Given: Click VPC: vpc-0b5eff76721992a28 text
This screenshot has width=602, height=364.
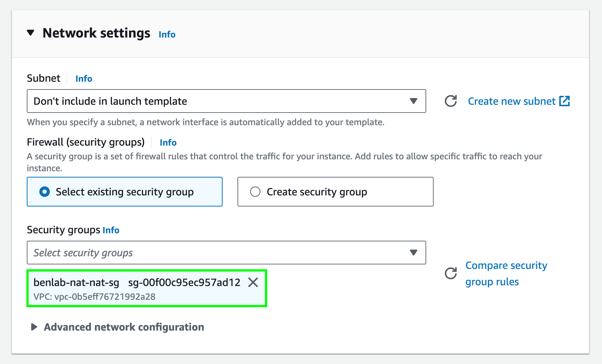Looking at the screenshot, I should (94, 297).
